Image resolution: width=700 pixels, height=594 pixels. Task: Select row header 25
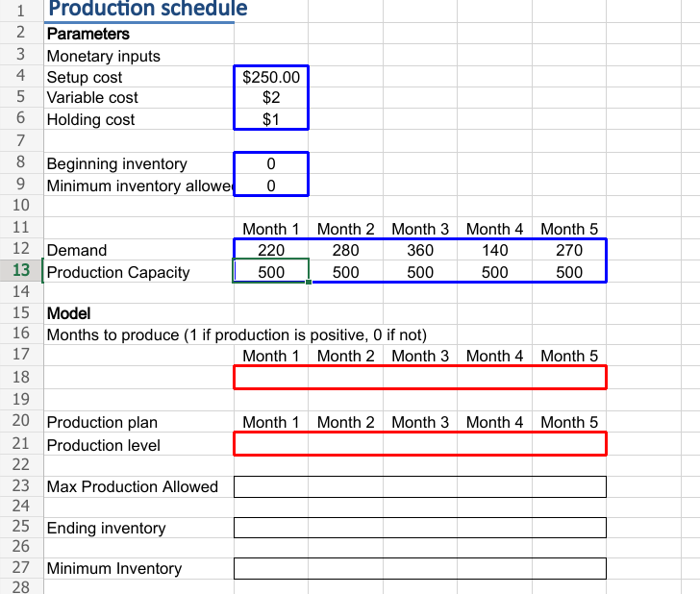pyautogui.click(x=21, y=526)
